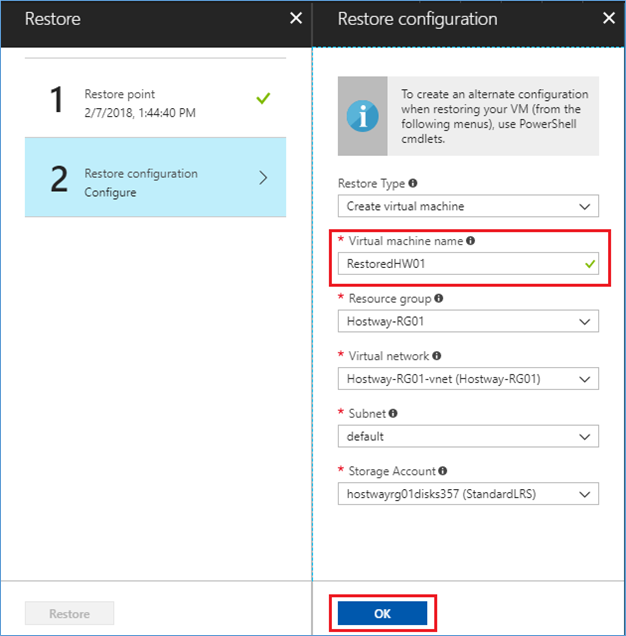The width and height of the screenshot is (626, 636).
Task: Open the Storage Account dropdown
Action: pos(468,494)
